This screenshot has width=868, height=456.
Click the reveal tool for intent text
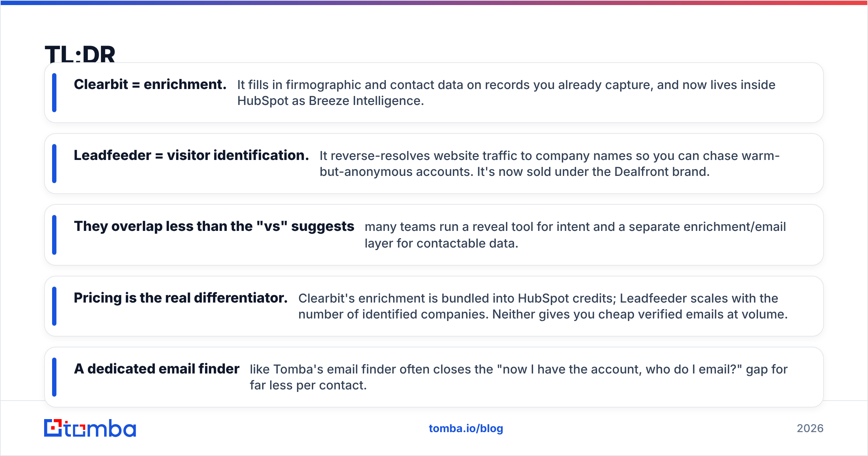click(x=575, y=235)
